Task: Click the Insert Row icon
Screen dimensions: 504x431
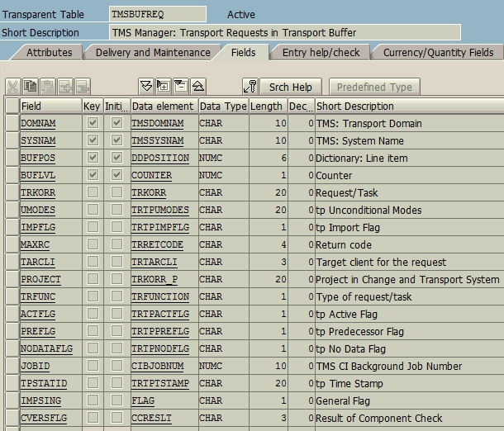Action: pos(65,87)
